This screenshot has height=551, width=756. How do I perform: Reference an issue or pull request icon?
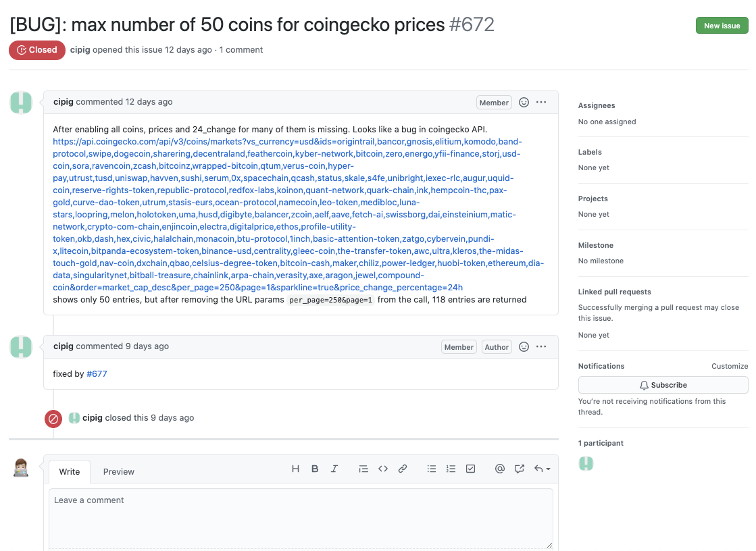click(x=520, y=469)
